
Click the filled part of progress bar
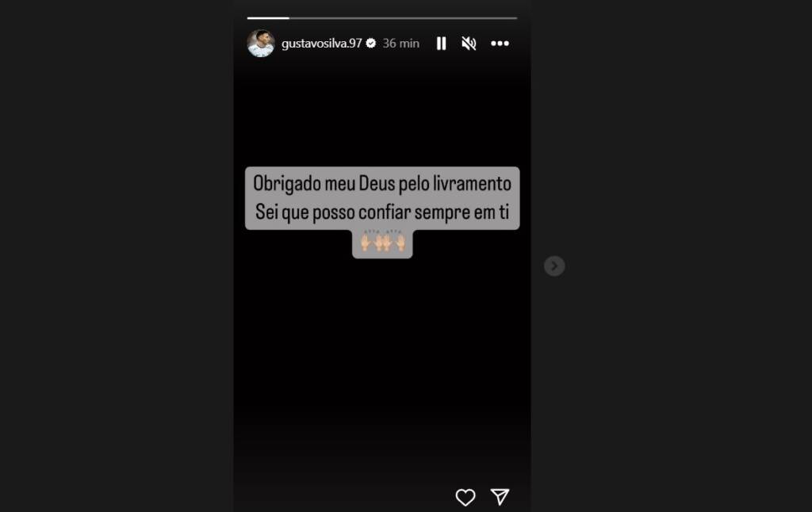(268, 18)
